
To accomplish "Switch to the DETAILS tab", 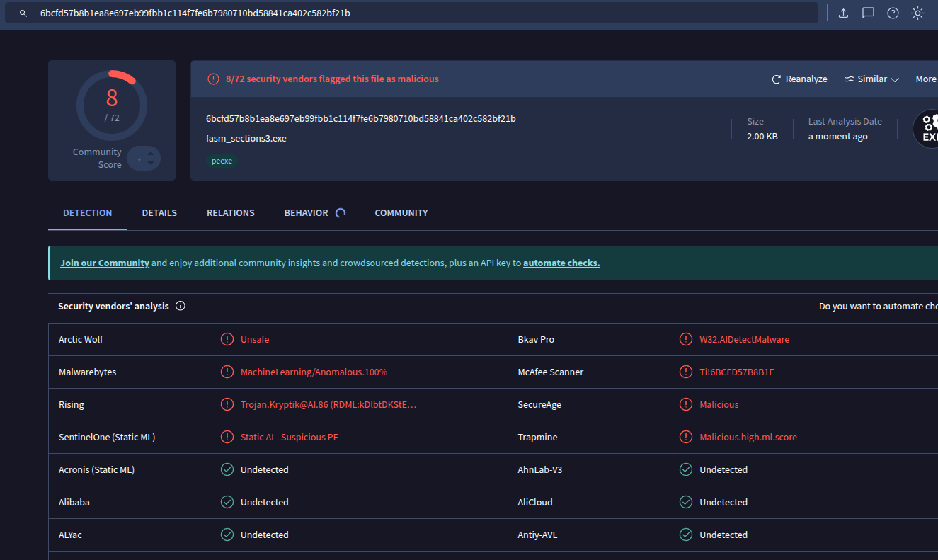I will pyautogui.click(x=159, y=212).
